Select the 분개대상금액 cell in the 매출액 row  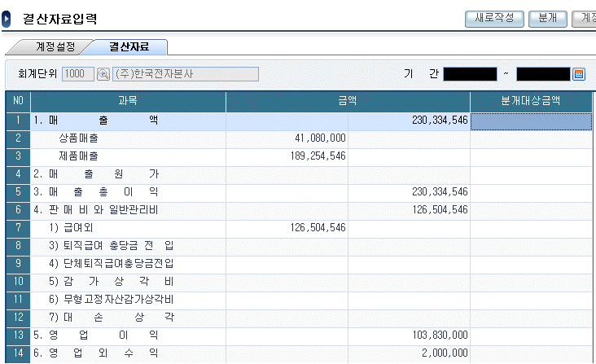coord(531,121)
